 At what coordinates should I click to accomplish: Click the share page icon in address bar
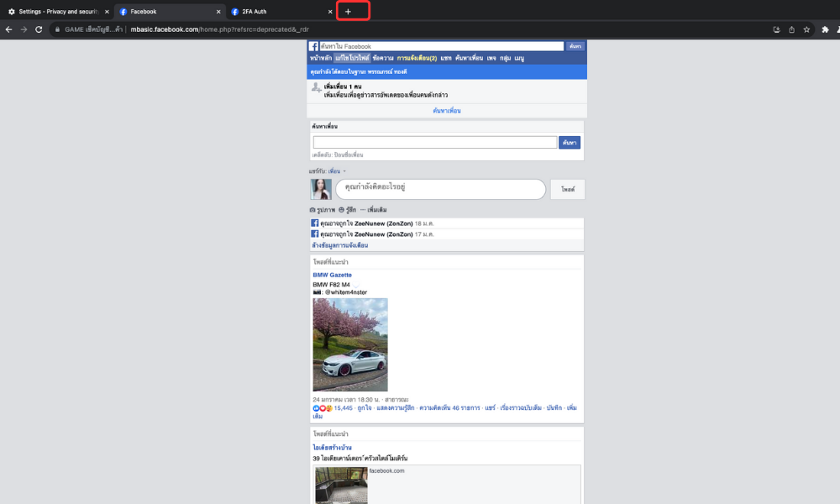(x=791, y=29)
